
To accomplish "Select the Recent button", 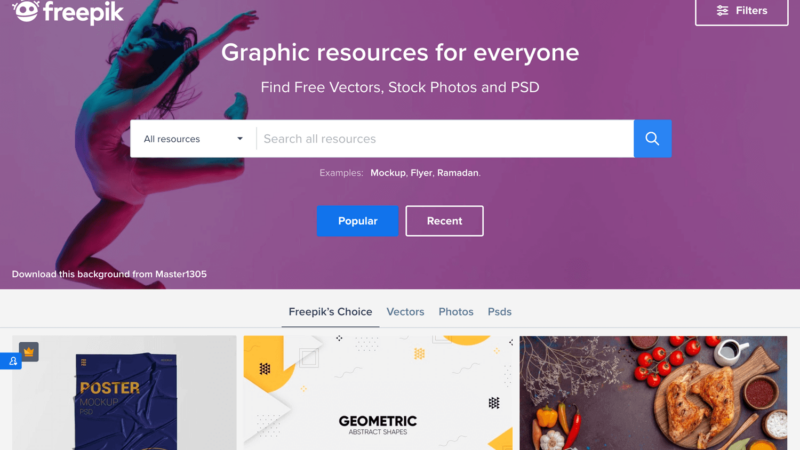I will coord(444,221).
